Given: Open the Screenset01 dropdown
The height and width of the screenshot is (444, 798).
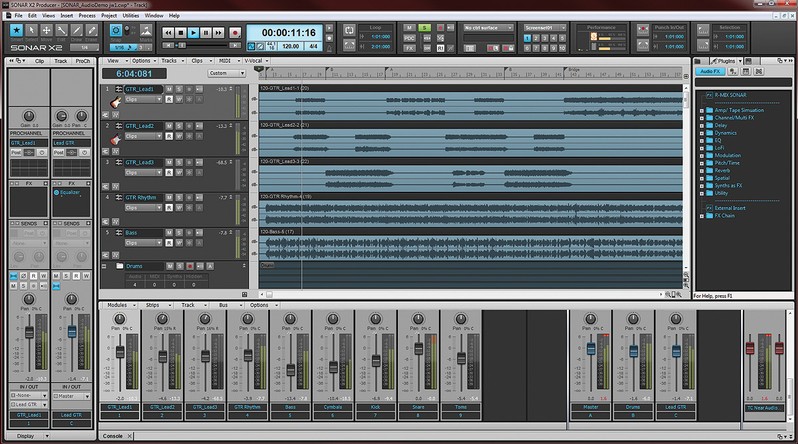Looking at the screenshot, I should (545, 28).
